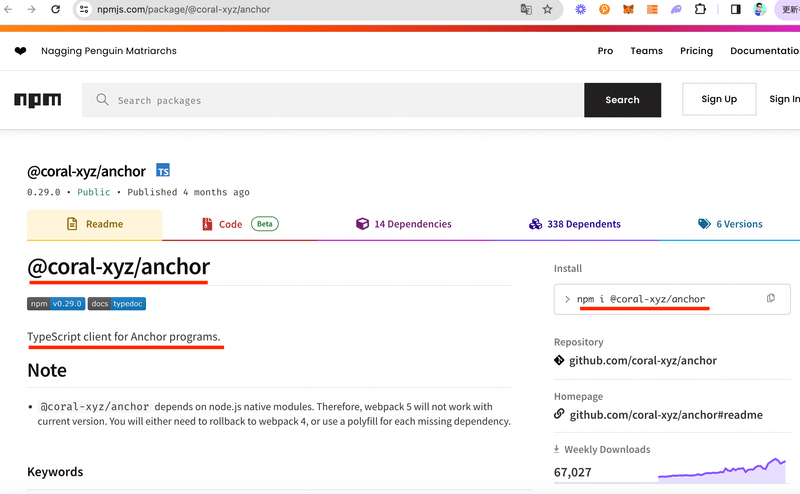Viewport: 800px width, 494px height.
Task: Copy the npm install command
Action: [x=770, y=298]
